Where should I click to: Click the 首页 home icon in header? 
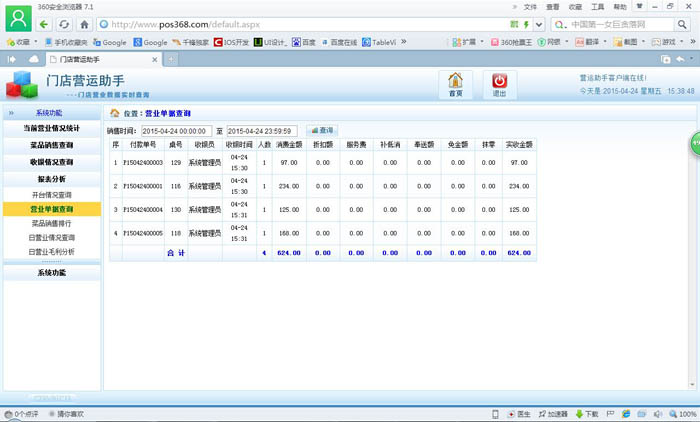456,82
